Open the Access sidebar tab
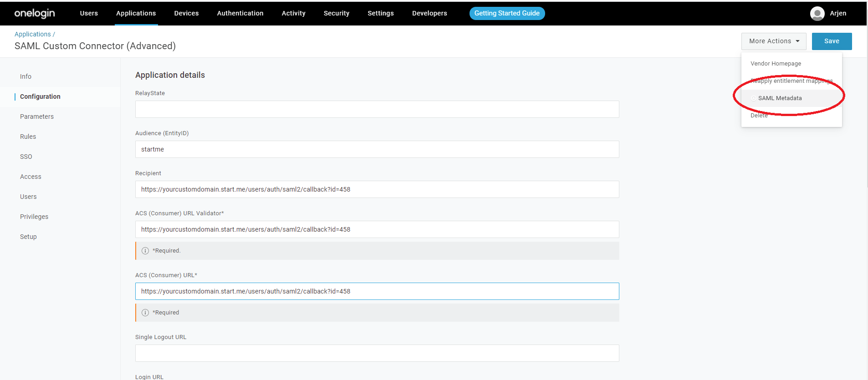868x380 pixels. (x=31, y=177)
